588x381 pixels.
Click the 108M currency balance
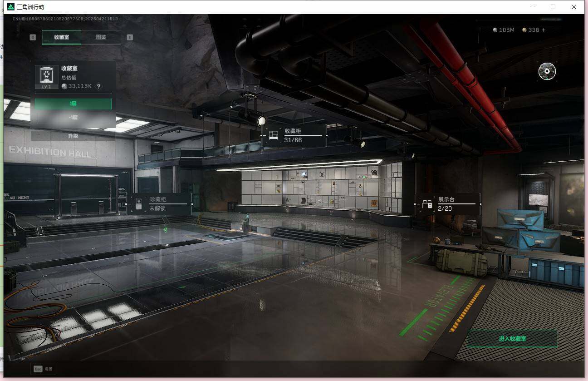(x=506, y=30)
